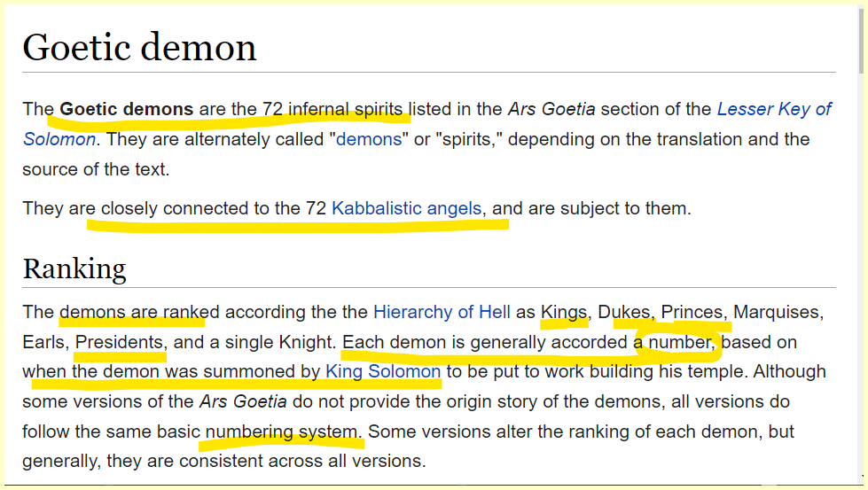Click the word "Princes" in the ranking list

(692, 312)
